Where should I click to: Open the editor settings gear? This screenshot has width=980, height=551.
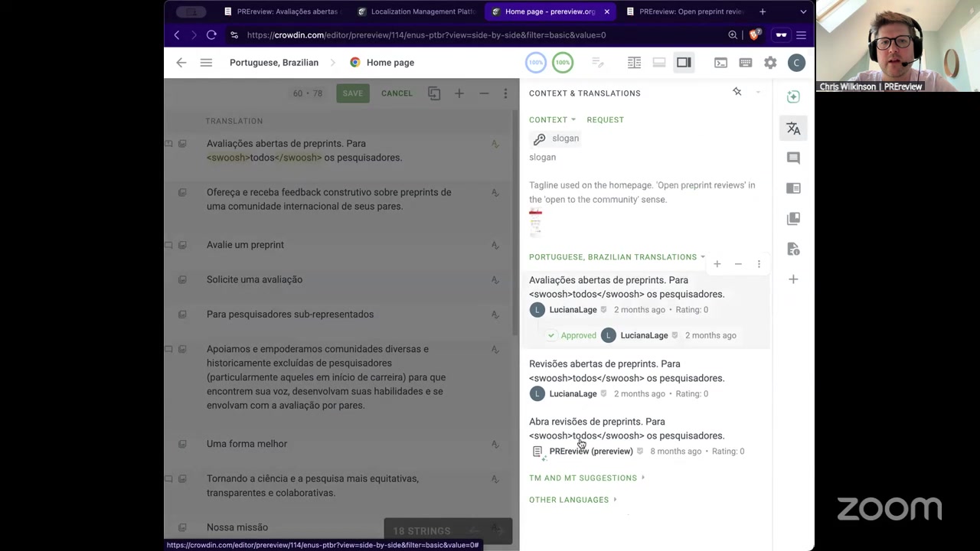point(770,63)
